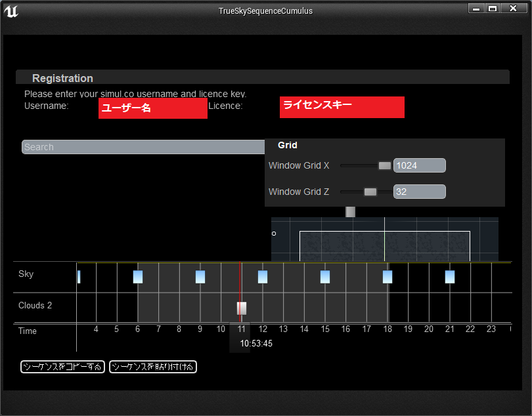Click the paste sequence button (シーケンスを貼り付ける)
Screen dimensions: 532x416
(153, 367)
